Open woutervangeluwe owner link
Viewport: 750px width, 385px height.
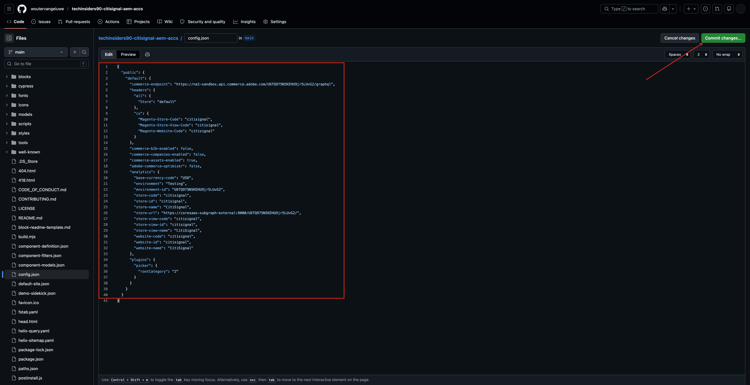[x=47, y=9]
